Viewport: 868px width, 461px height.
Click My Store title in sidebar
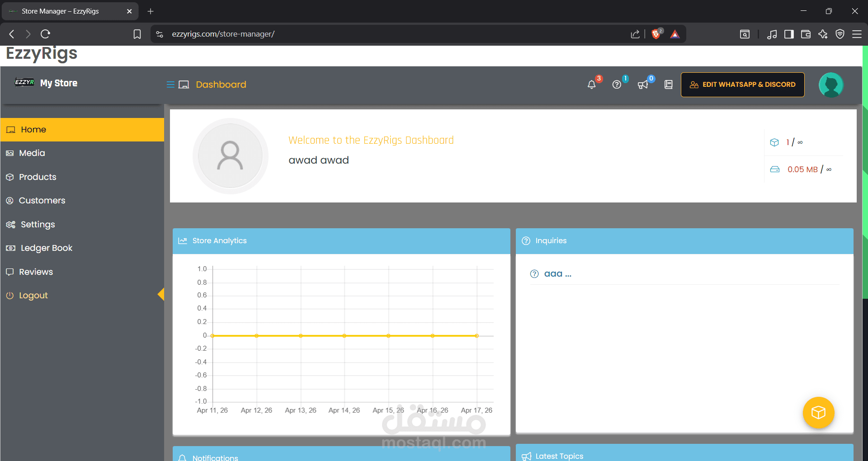coord(59,83)
